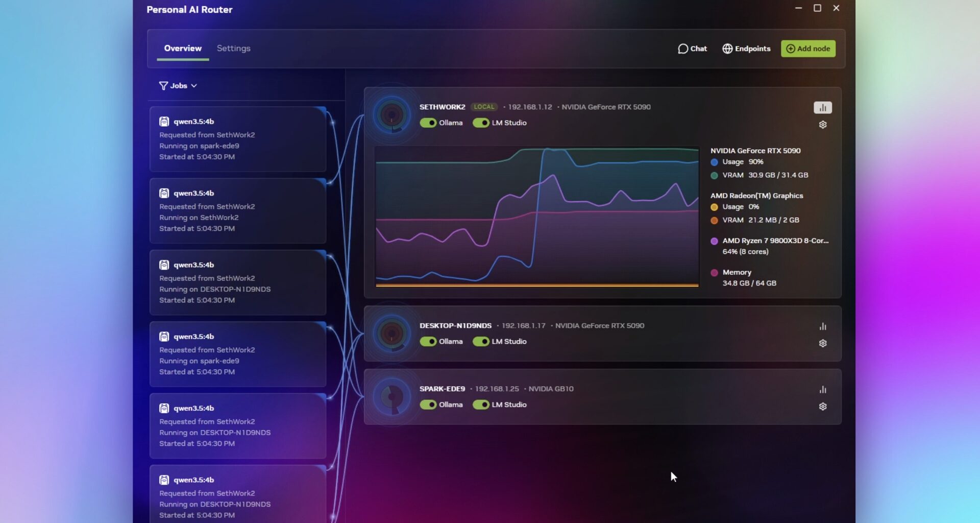Open Endpoints globe icon

727,49
